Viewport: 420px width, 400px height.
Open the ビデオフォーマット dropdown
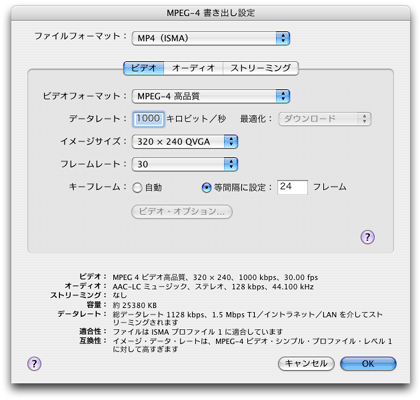211,96
